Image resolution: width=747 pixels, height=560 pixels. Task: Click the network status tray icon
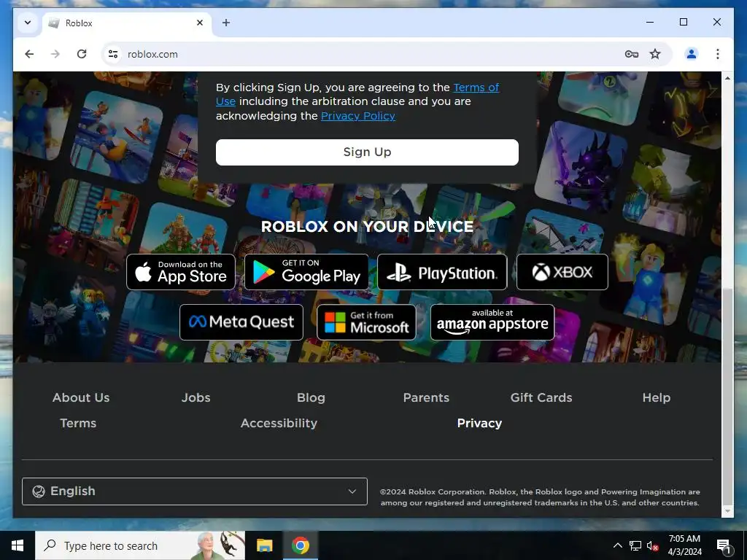(635, 545)
